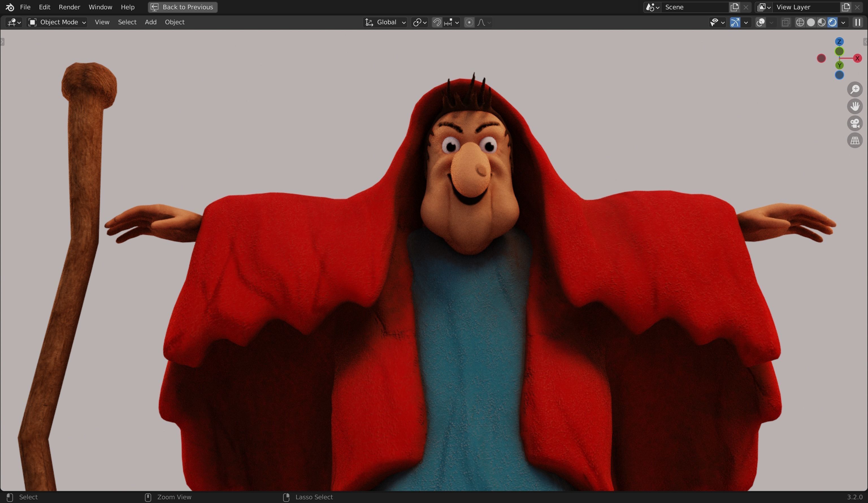Toggle snapping magnet button
This screenshot has height=503, width=868.
point(437,22)
